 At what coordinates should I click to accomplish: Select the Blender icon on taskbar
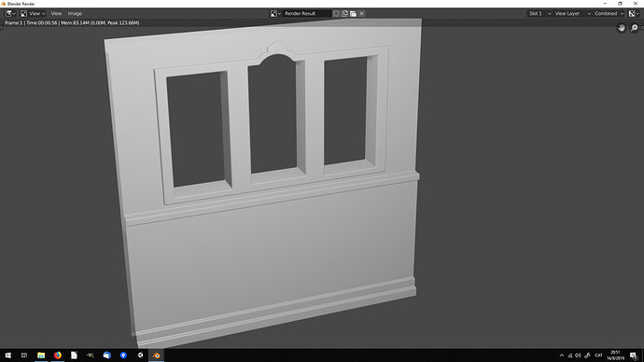[157, 355]
